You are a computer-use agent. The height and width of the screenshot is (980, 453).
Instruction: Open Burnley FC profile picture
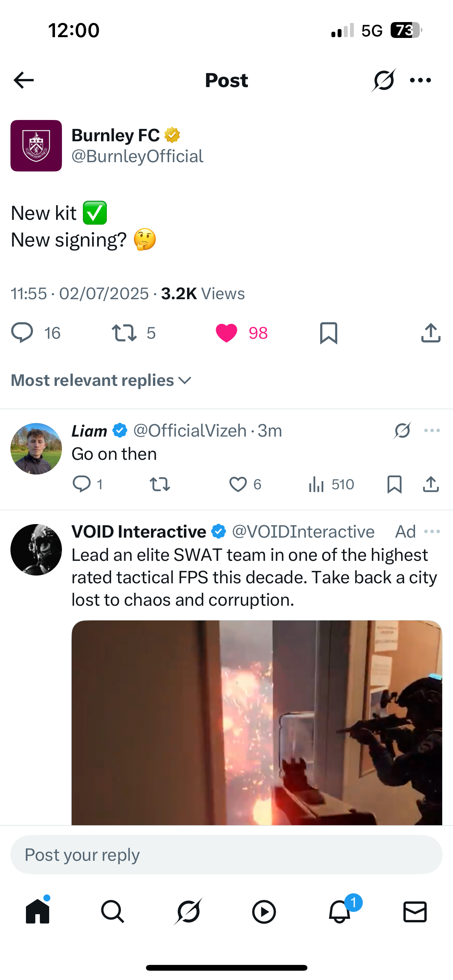coord(36,146)
